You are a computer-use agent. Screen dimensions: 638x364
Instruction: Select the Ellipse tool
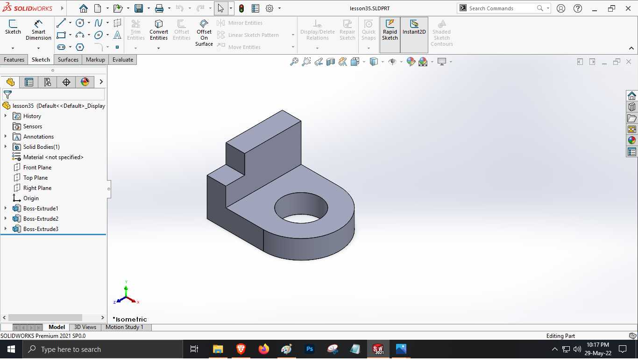(99, 35)
